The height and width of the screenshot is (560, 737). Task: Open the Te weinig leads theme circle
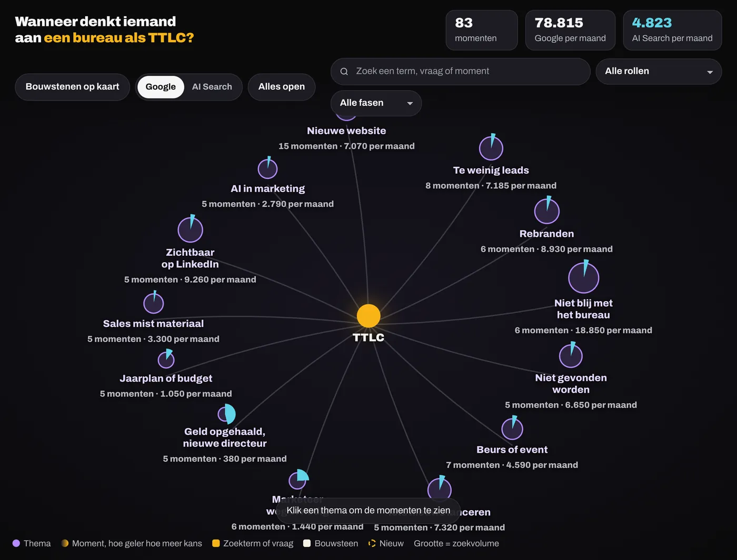point(491,148)
